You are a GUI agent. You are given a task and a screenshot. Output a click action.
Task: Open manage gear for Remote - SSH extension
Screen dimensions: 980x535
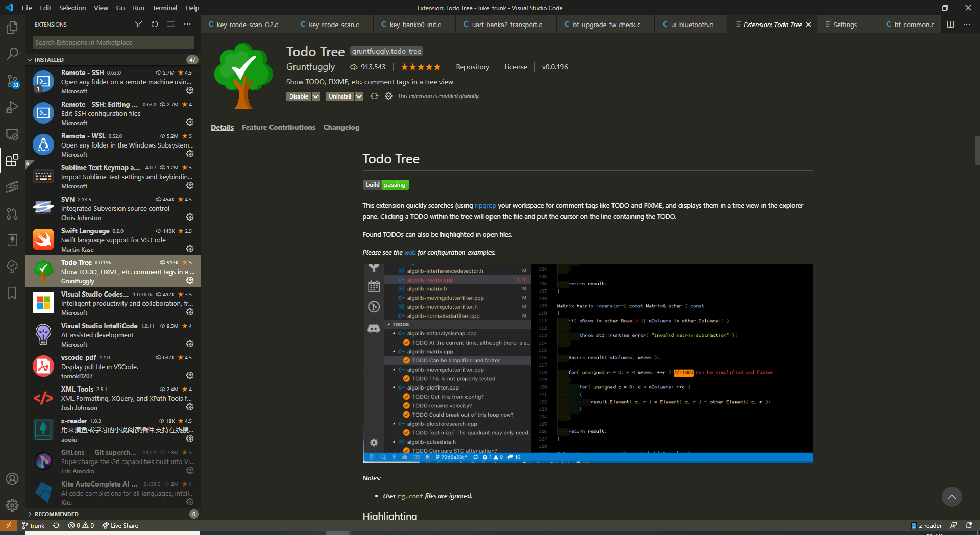[190, 90]
